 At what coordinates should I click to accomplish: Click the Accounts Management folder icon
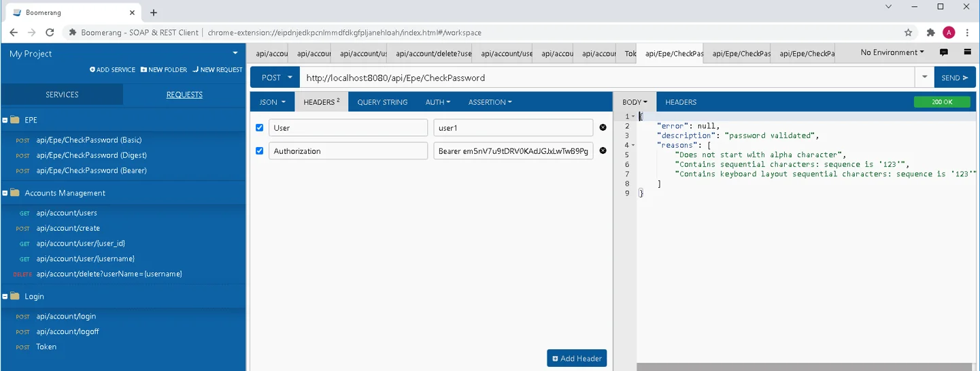pos(15,193)
